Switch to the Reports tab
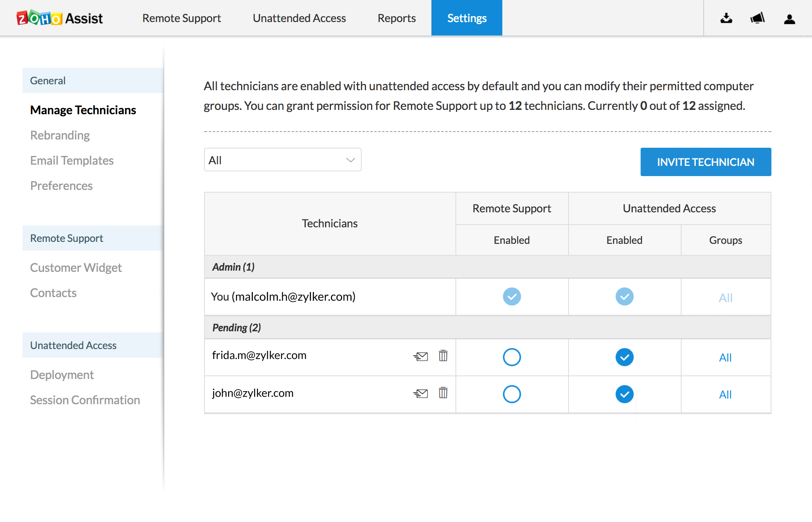This screenshot has width=812, height=522. coord(396,18)
